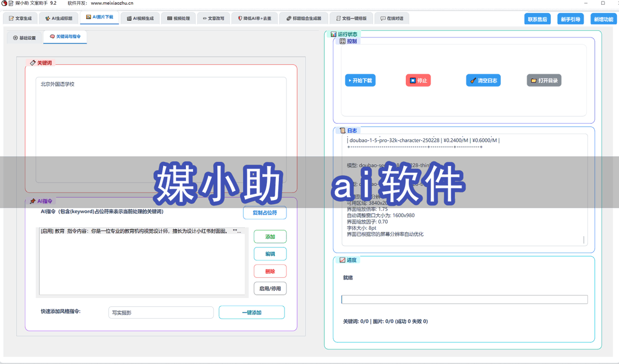Click the 一键添加 style button
Screen dimensions: 619x364
251,312
